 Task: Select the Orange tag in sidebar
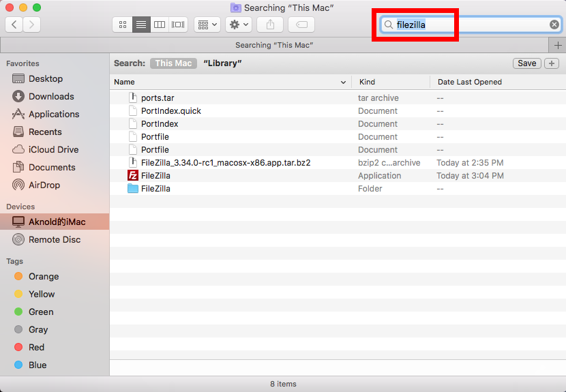tap(44, 277)
